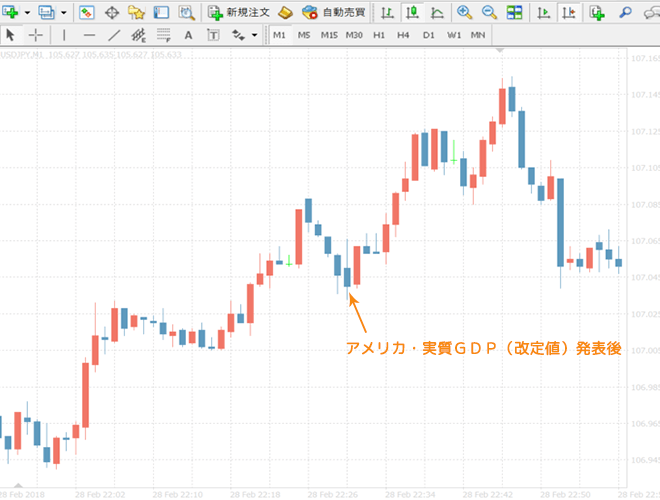
Task: Toggle chart auto scroll
Action: coord(543,13)
